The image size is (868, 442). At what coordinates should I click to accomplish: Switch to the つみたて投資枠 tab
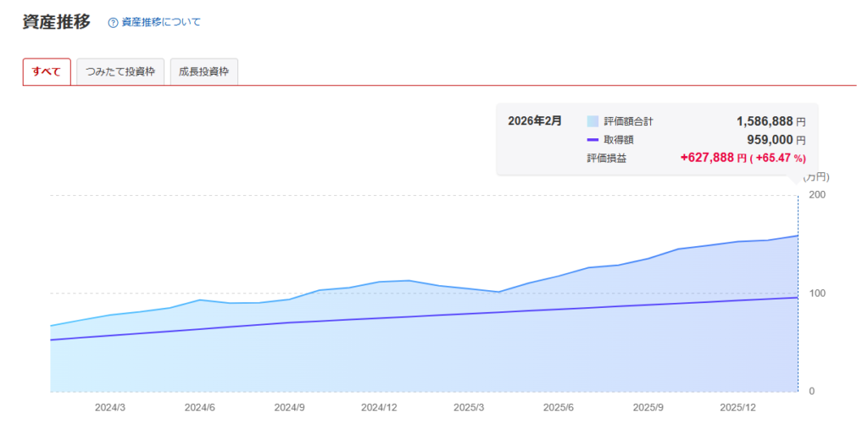coord(120,72)
